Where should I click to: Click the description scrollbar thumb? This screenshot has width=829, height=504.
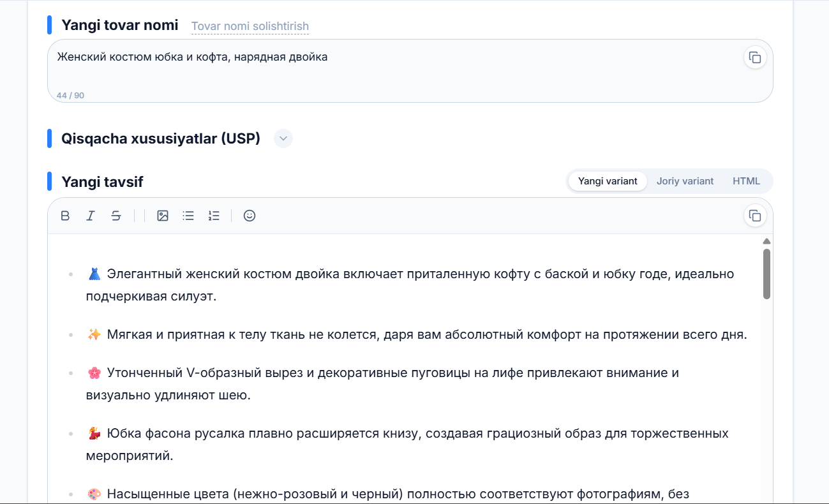[766, 274]
